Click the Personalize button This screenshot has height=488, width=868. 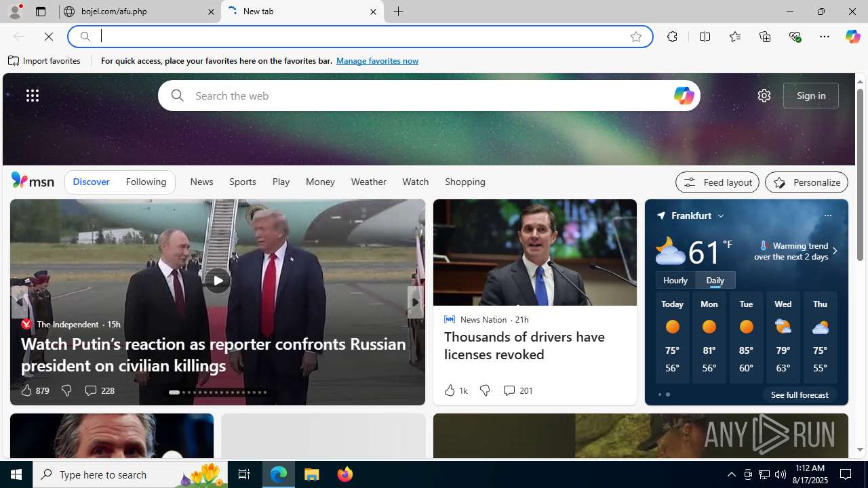click(806, 182)
